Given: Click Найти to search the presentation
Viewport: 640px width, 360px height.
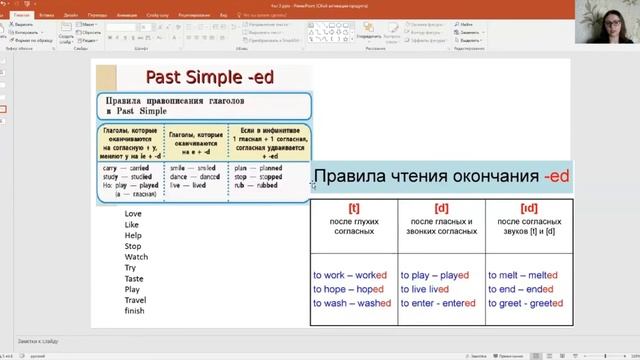Looking at the screenshot, I should [464, 24].
